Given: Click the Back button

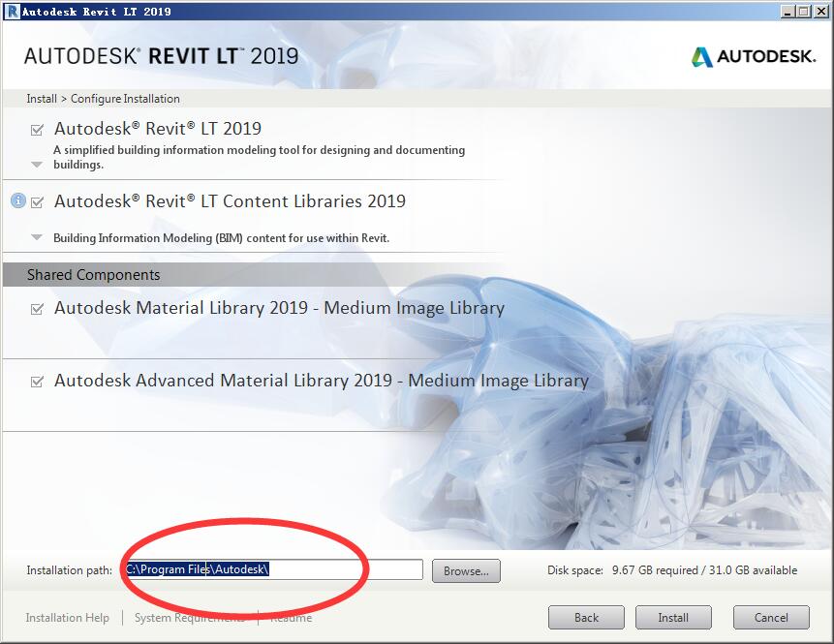Looking at the screenshot, I should coord(586,618).
